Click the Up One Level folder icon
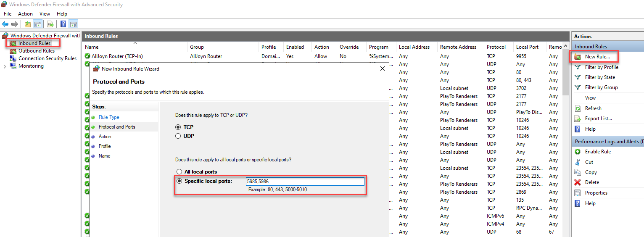The width and height of the screenshot is (644, 237). [x=28, y=24]
